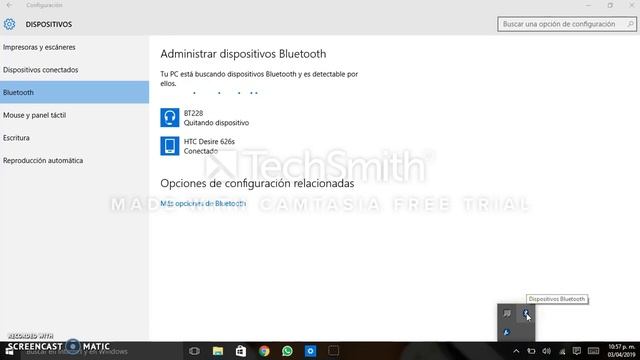Viewport: 640px width, 360px height.
Task: Click the Conectado status under HTC Desire
Action: point(200,151)
